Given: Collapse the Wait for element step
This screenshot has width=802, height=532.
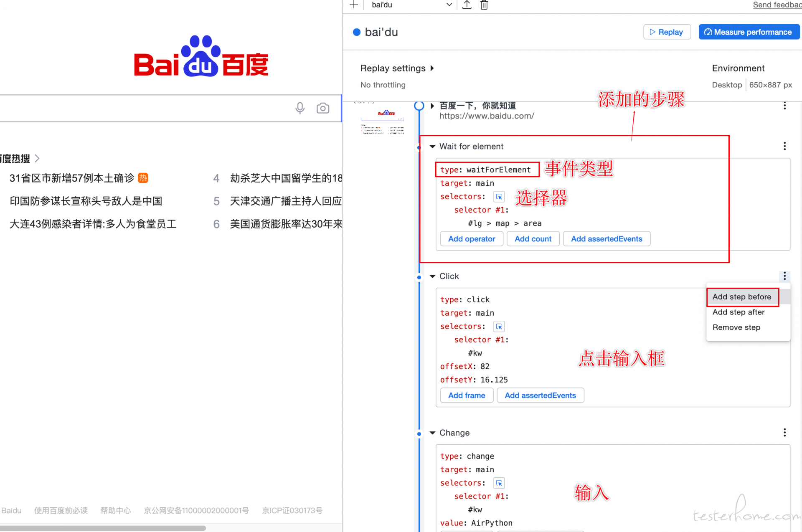Looking at the screenshot, I should click(432, 147).
